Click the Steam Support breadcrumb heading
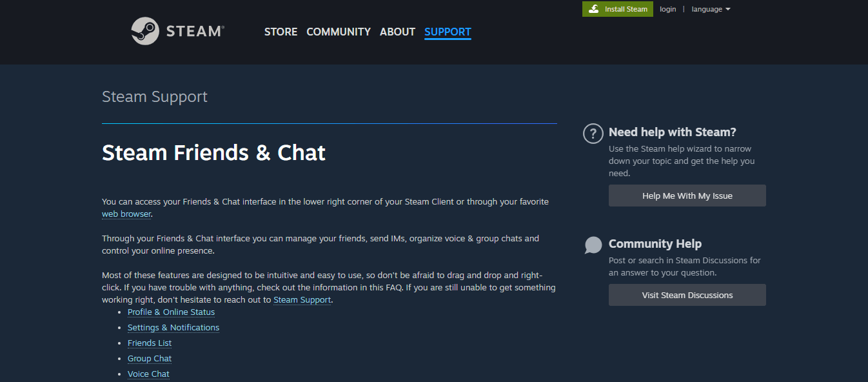 click(x=155, y=97)
